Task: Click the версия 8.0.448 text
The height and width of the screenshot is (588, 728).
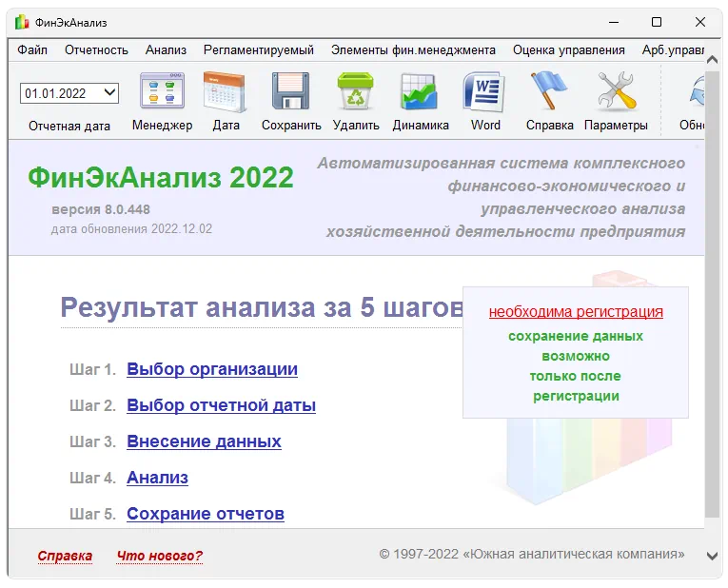Action: pyautogui.click(x=101, y=209)
